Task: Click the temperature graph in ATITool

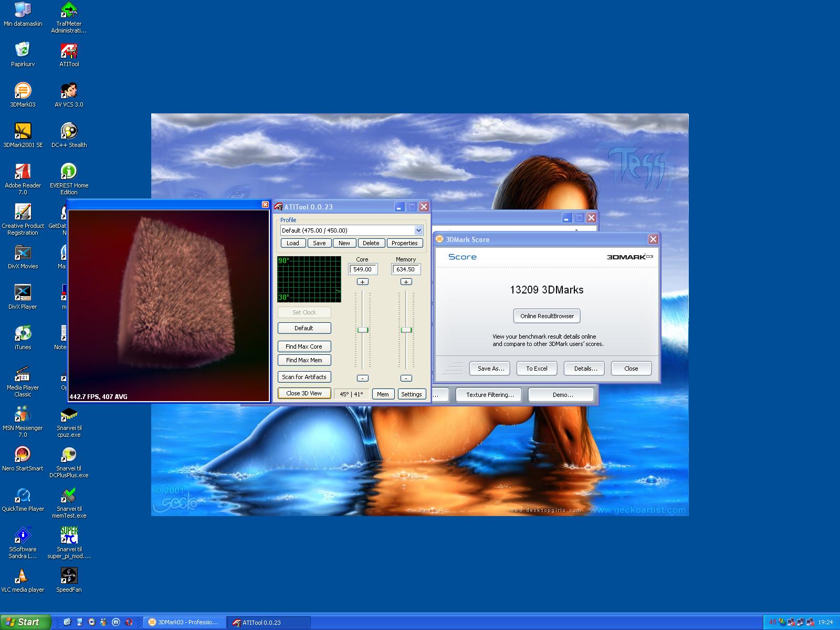Action: 309,279
